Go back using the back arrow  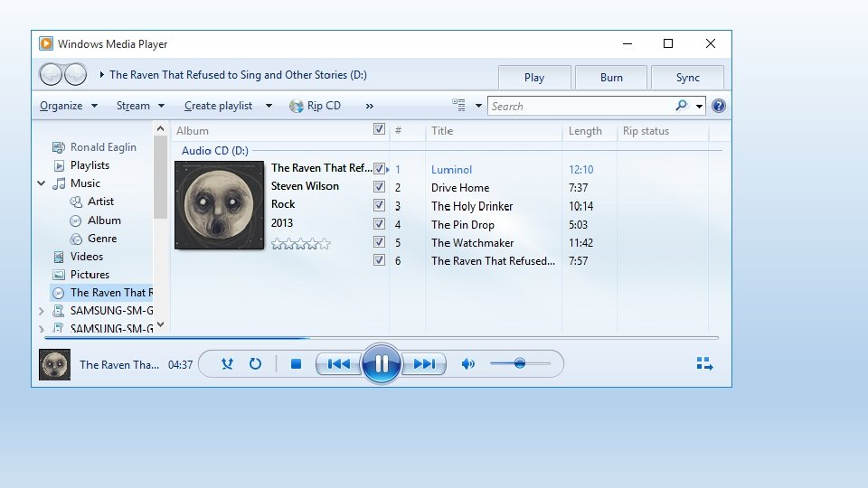coord(51,74)
